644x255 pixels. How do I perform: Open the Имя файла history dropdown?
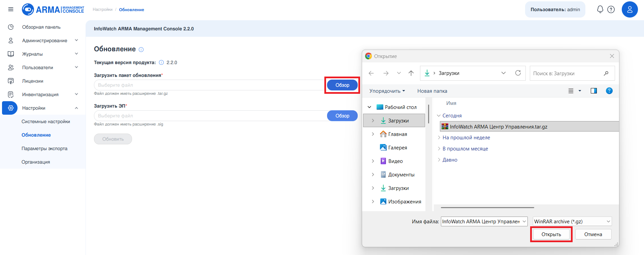coord(524,222)
